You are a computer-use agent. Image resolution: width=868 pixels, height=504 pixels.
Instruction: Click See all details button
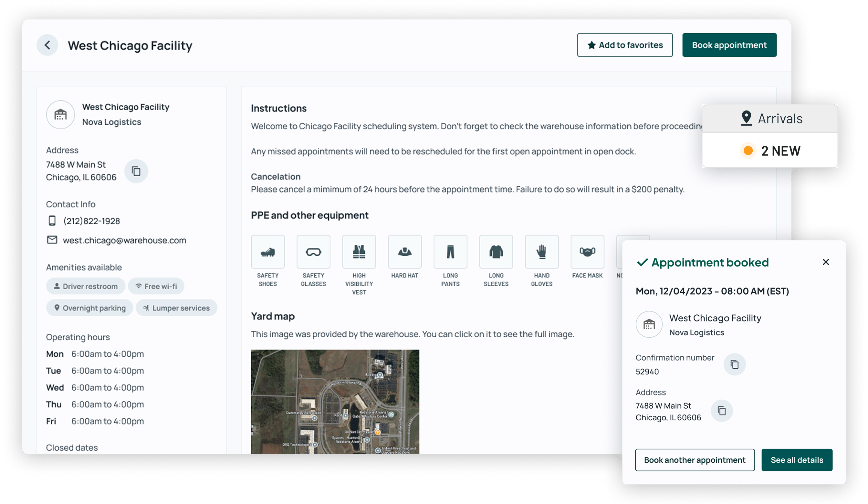pyautogui.click(x=797, y=459)
